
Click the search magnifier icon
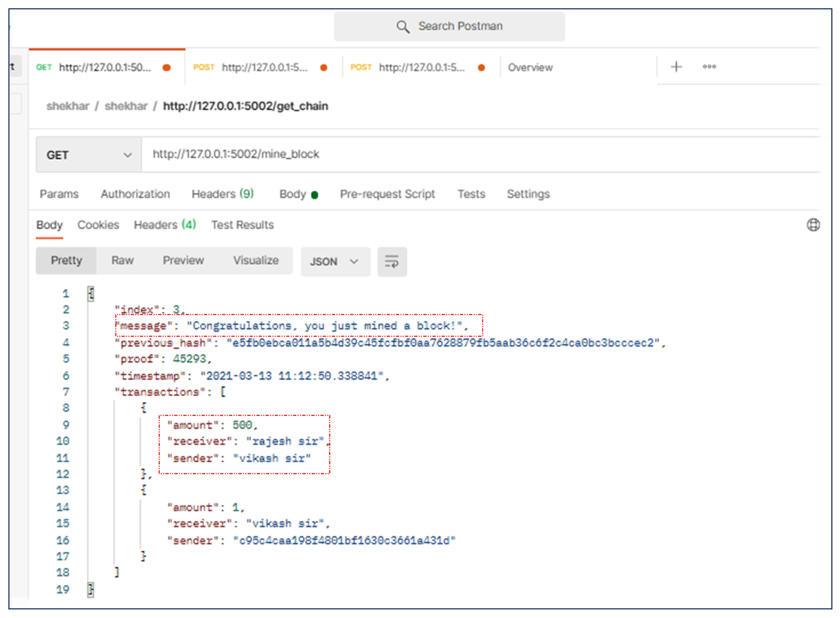pyautogui.click(x=402, y=27)
